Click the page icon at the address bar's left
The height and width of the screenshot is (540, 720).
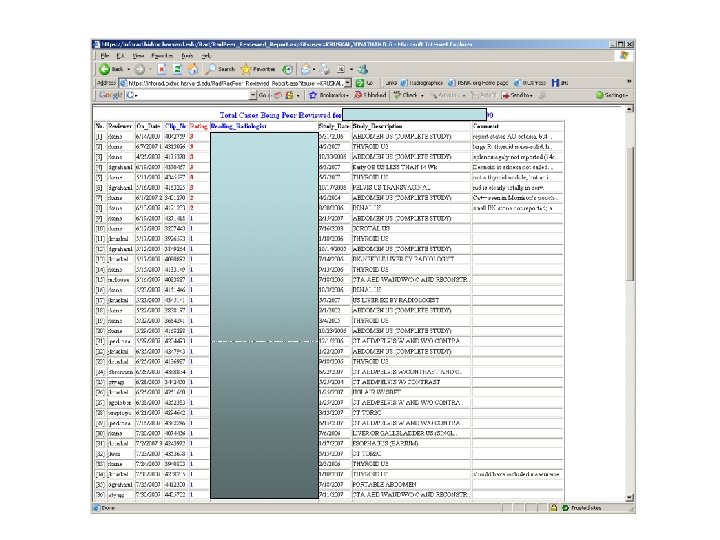point(123,83)
